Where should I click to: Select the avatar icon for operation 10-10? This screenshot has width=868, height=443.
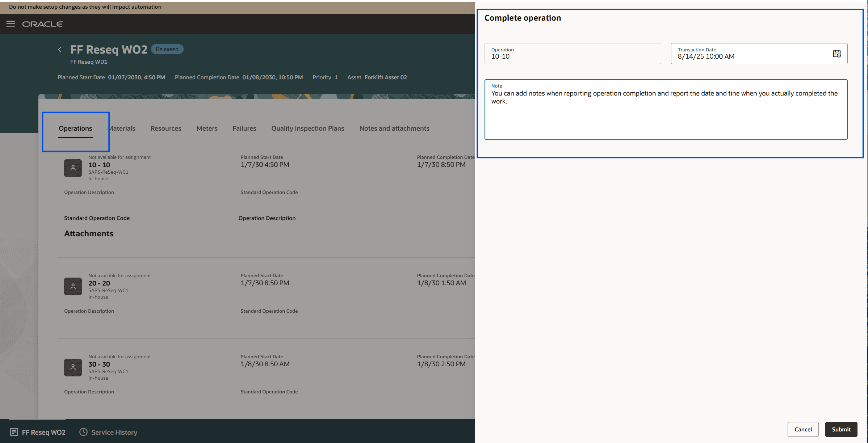pos(73,168)
